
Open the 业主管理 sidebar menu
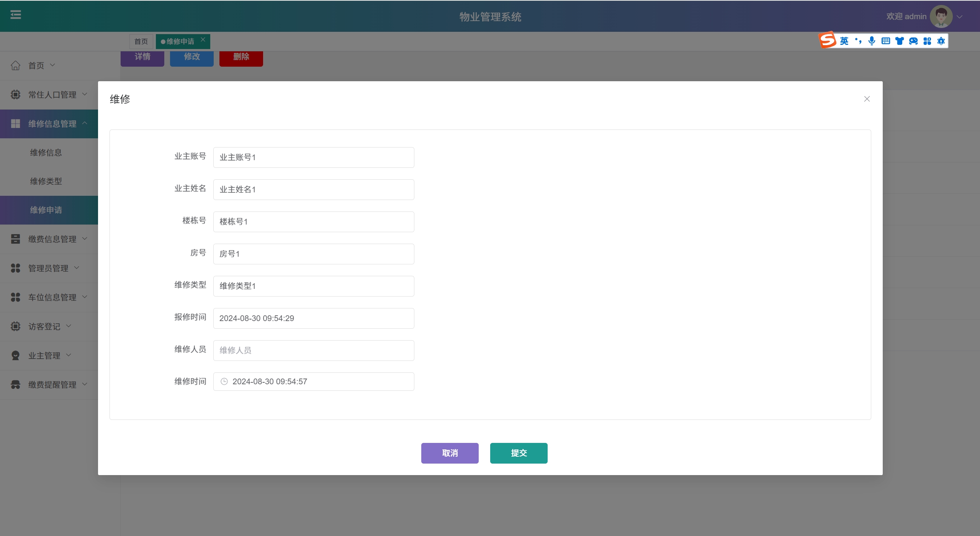pos(44,356)
